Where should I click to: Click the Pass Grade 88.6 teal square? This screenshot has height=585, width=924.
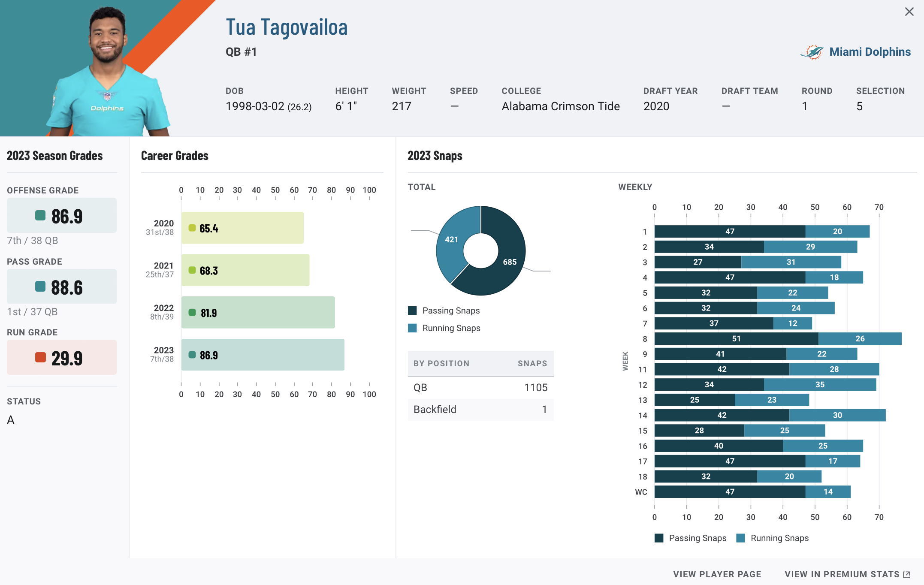(x=40, y=286)
